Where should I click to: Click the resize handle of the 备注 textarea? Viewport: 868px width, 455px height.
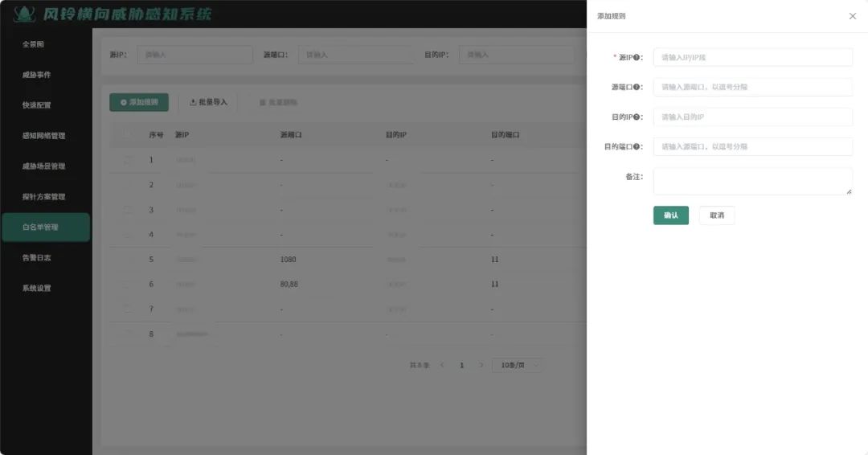pyautogui.click(x=849, y=191)
